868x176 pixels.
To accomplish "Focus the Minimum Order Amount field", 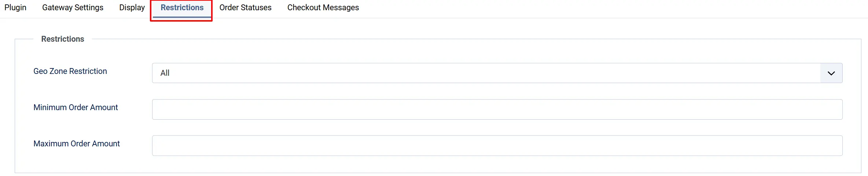I will point(497,109).
